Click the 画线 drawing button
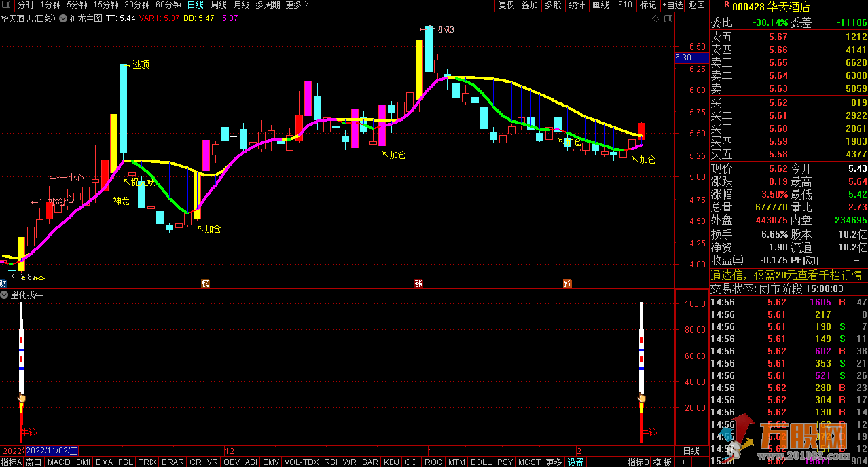 pos(600,5)
